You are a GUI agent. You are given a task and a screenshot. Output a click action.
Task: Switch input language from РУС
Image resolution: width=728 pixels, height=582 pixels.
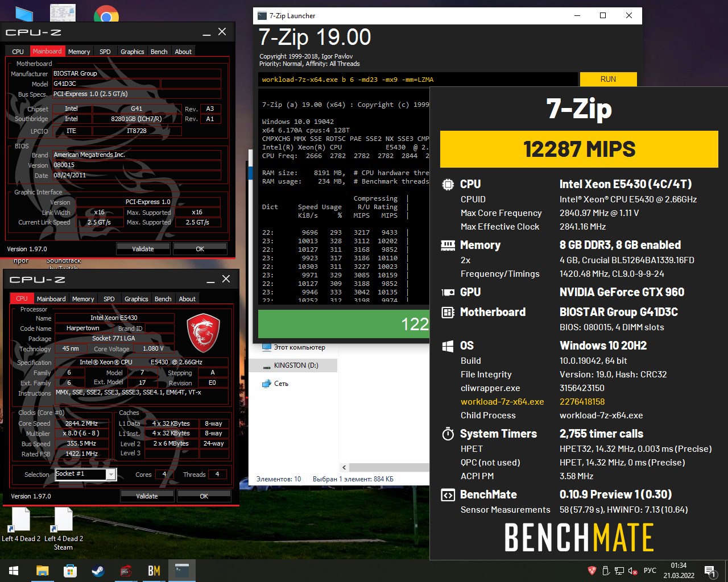click(650, 571)
